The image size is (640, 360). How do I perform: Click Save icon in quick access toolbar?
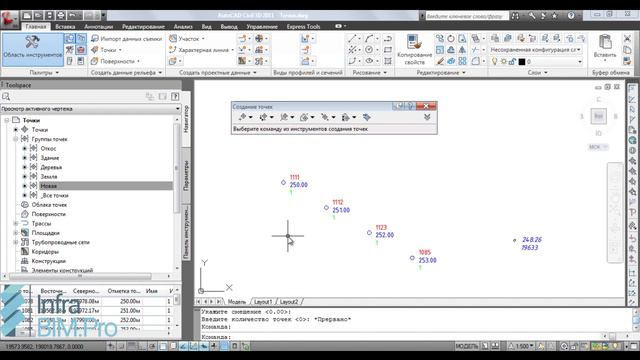pyautogui.click(x=49, y=16)
